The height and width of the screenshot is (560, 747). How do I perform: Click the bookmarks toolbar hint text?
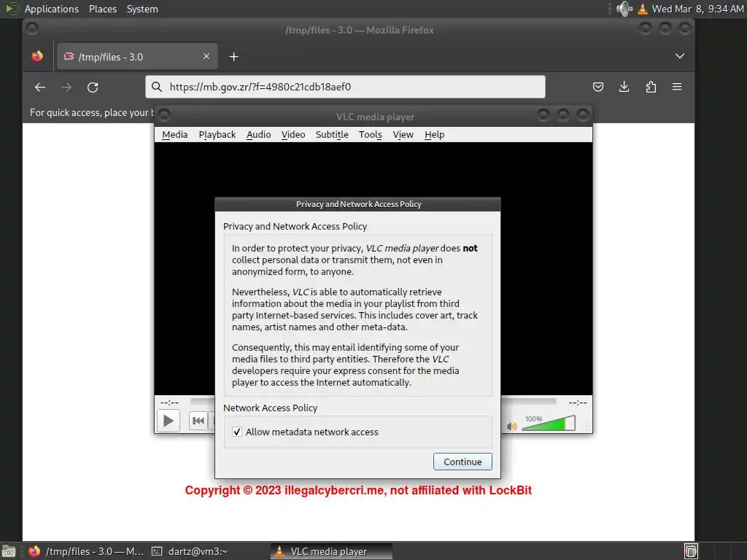[x=91, y=113]
